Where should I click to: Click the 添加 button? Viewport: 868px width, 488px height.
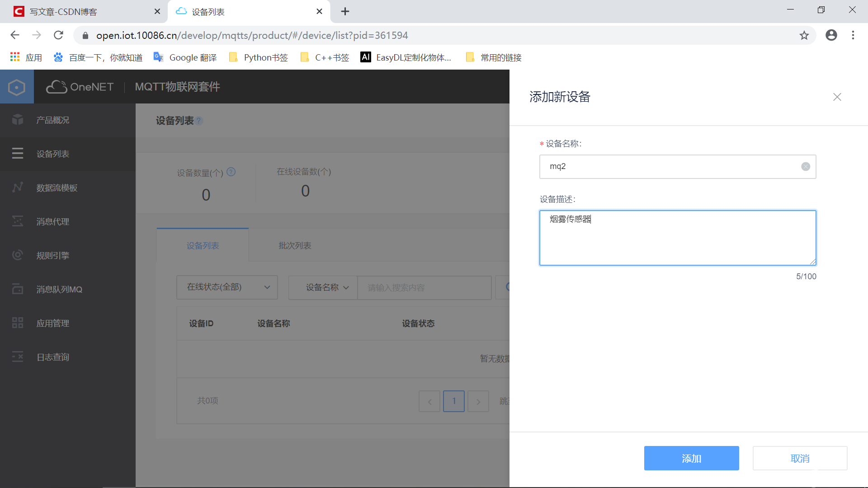(691, 458)
